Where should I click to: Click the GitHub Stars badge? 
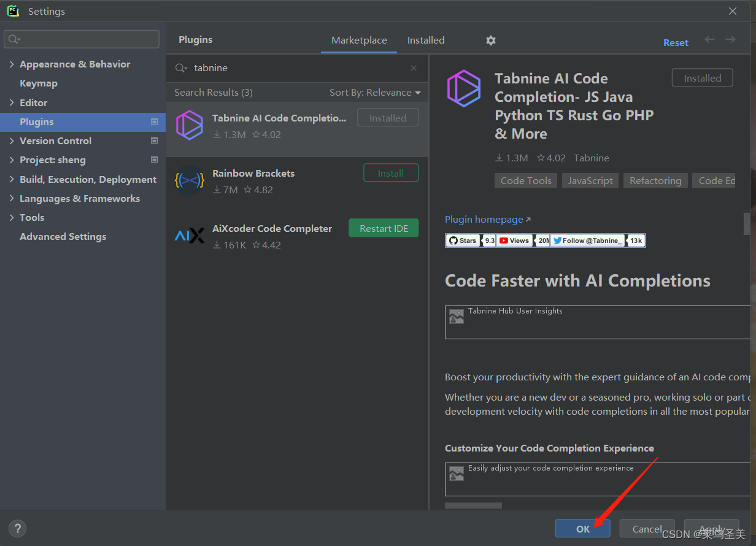(471, 240)
